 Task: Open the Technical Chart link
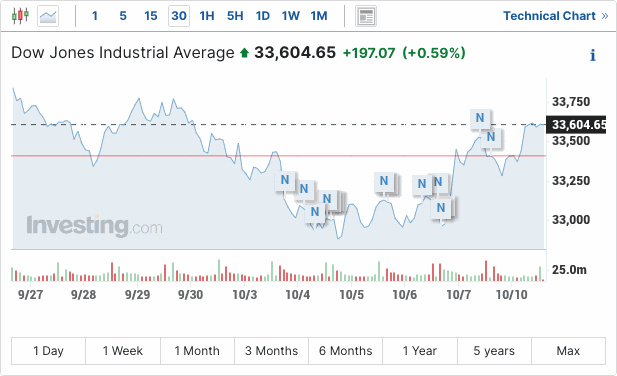(556, 16)
